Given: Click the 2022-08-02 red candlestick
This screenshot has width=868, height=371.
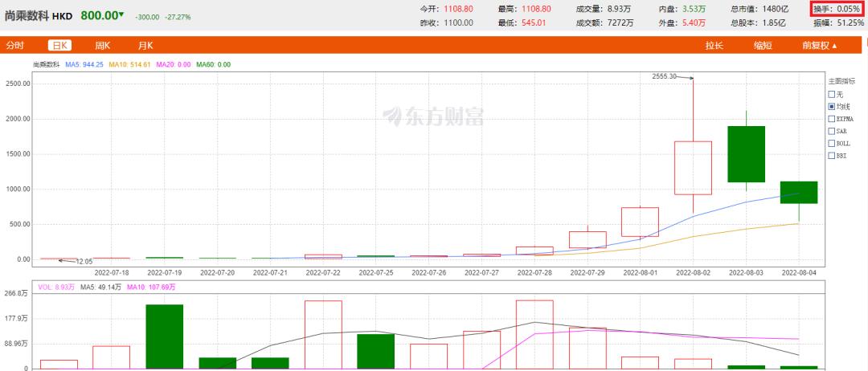Looking at the screenshot, I should coord(693,168).
